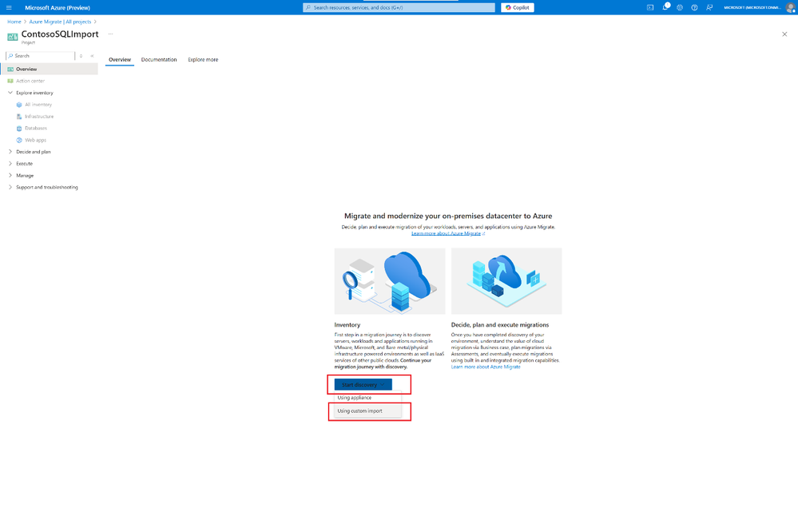Click the Decide, plan and execute illustration
798x532 pixels.
click(x=506, y=281)
